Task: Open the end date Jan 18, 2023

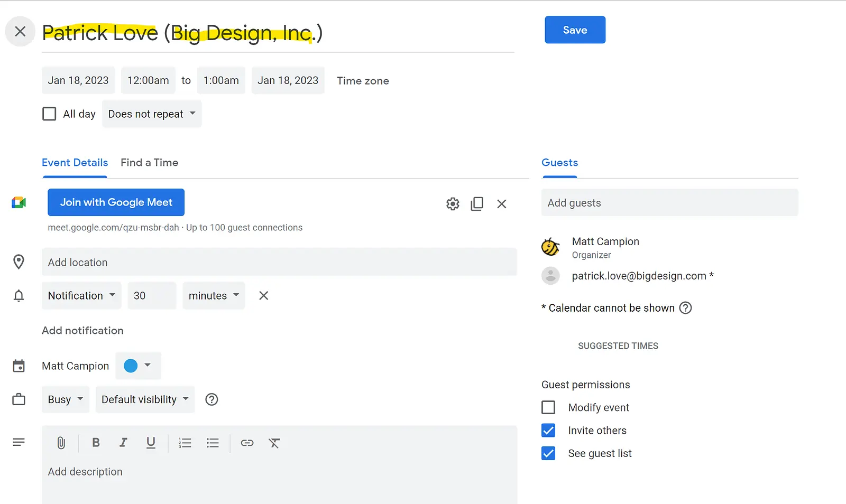Action: coord(288,80)
